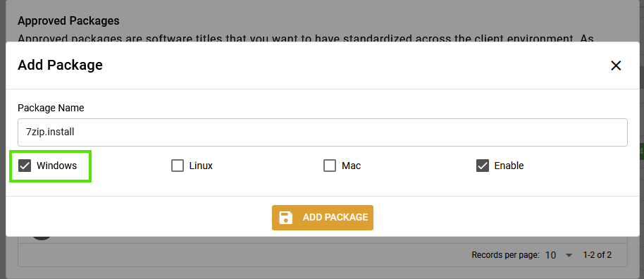Click the Windows label text
The height and width of the screenshot is (279, 644).
point(56,166)
